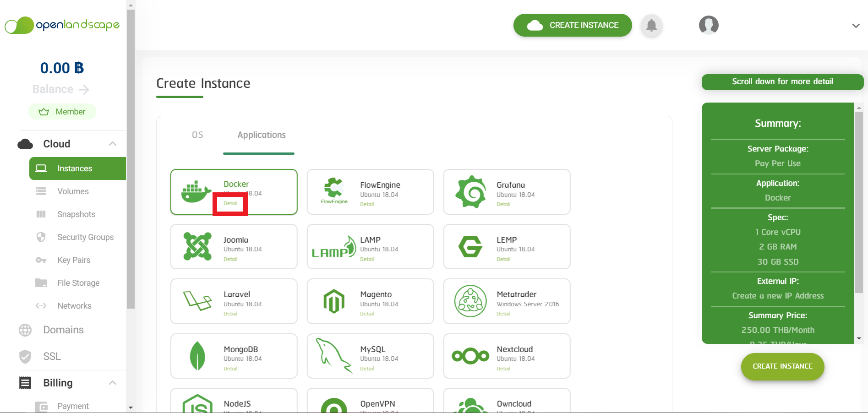
Task: Open the Magento Detail link
Action: (367, 314)
